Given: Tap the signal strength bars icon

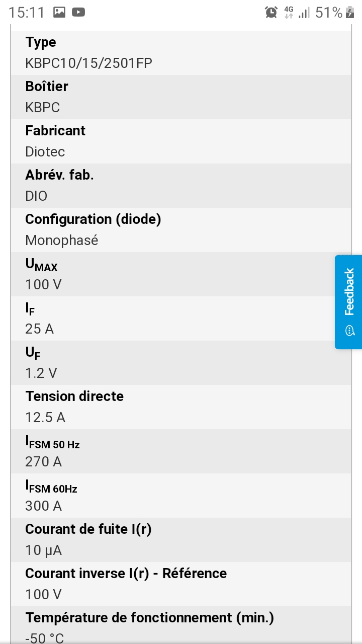Looking at the screenshot, I should pyautogui.click(x=304, y=13).
